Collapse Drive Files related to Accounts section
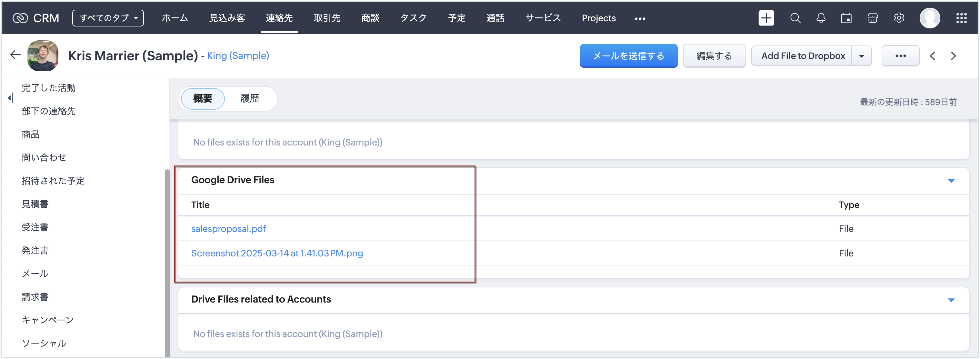 tap(951, 300)
